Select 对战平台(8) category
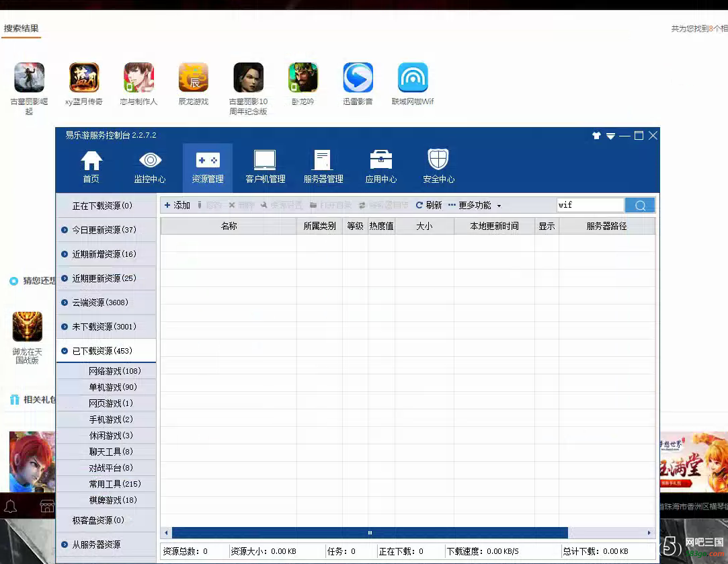This screenshot has height=564, width=728. (106, 467)
